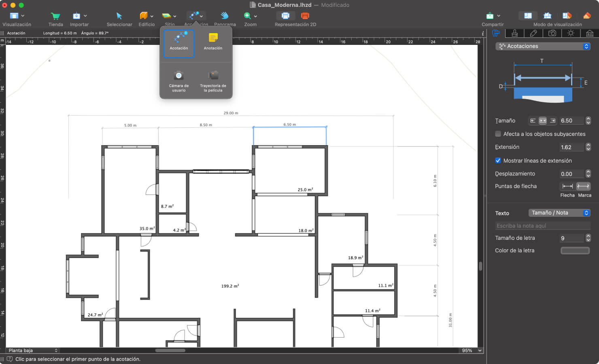This screenshot has width=599, height=364.
Task: Activate the Seleccionar arrow tool
Action: 119,16
